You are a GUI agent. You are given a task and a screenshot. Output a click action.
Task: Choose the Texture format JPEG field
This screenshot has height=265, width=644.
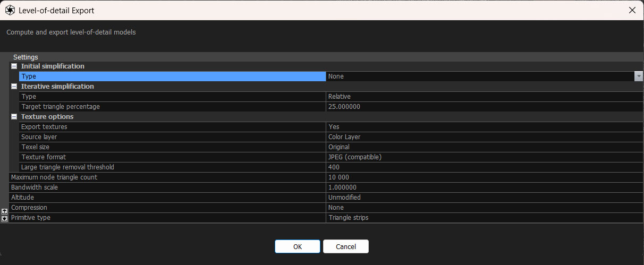coord(484,157)
